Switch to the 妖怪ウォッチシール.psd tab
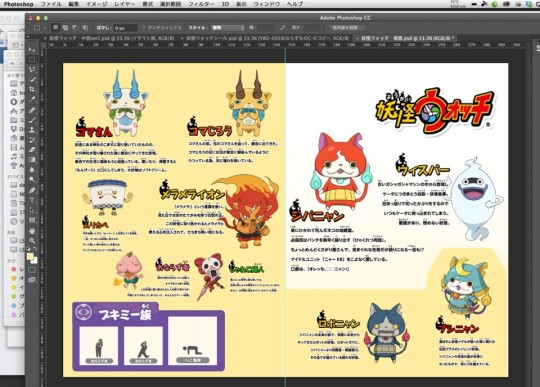 click(x=268, y=38)
